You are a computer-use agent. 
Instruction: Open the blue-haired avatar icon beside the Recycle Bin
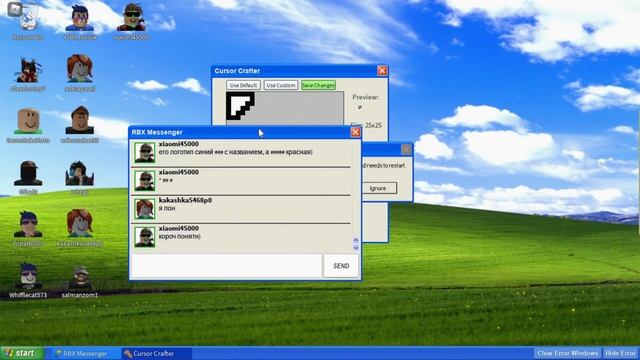click(80, 19)
